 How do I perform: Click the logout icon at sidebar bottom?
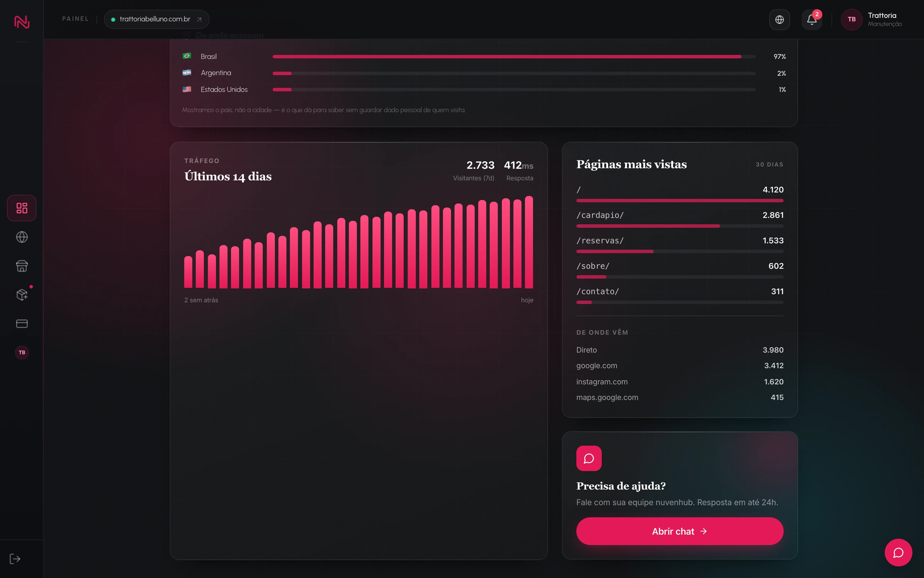(15, 559)
